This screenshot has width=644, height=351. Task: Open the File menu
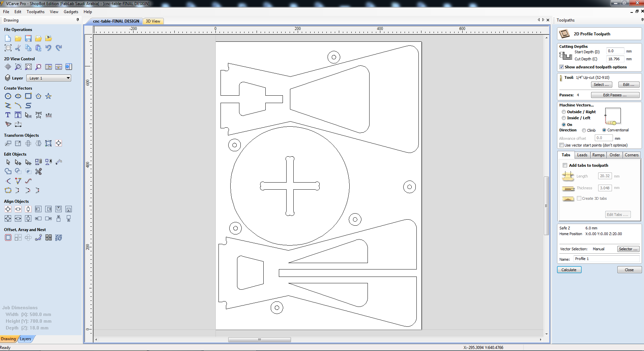point(6,12)
